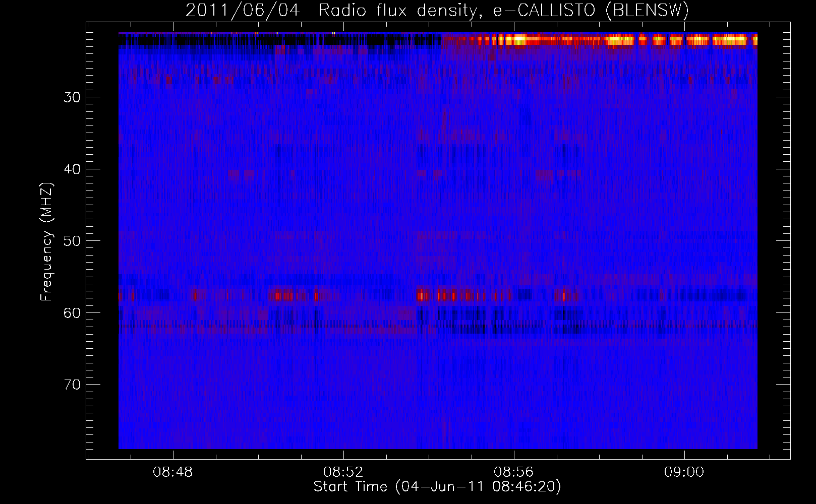Click the 30 frequency tick label
Screen dimensions: 816x504
pyautogui.click(x=72, y=97)
